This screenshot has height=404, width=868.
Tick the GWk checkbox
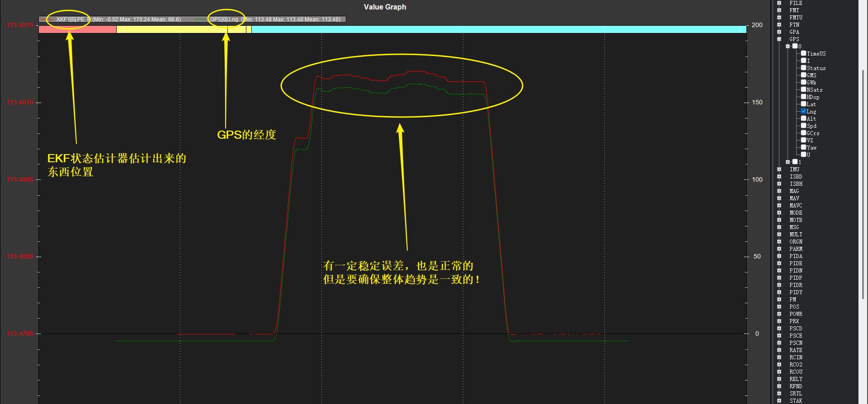[x=803, y=82]
